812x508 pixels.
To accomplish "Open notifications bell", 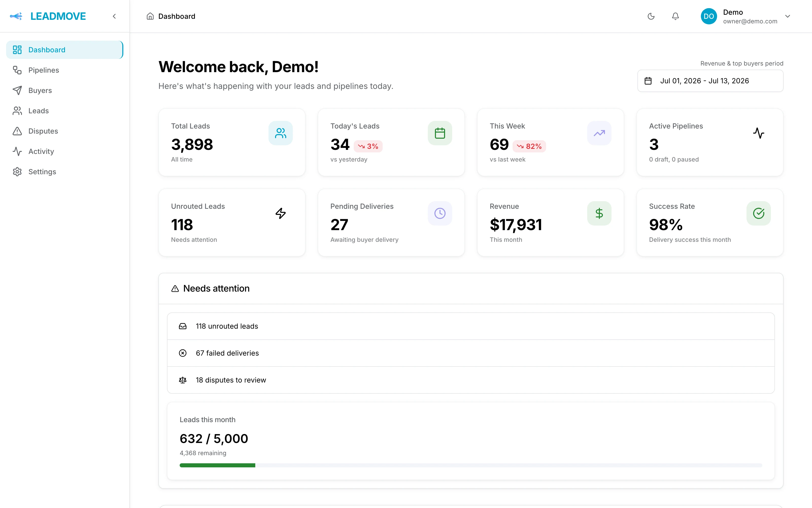I will pos(675,16).
